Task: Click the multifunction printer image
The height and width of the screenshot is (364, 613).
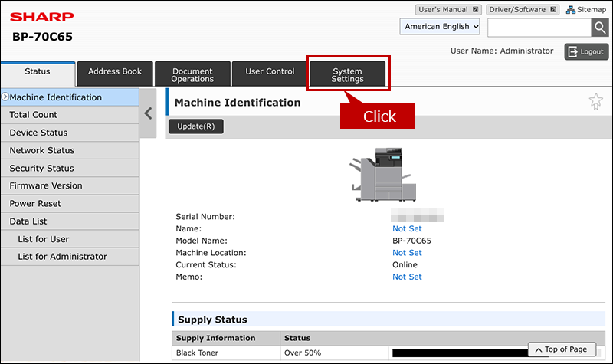Action: point(382,175)
